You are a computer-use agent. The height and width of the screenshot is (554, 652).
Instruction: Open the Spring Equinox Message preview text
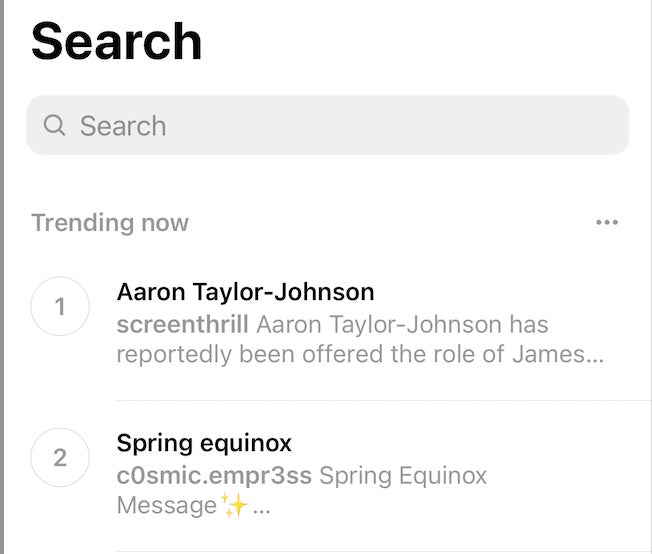402,475
